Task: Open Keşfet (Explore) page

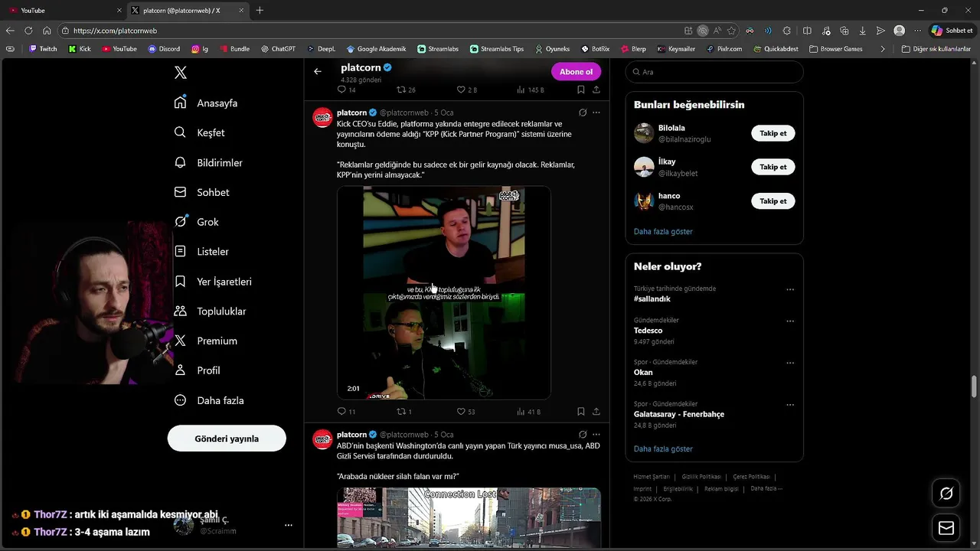Action: 199,132
